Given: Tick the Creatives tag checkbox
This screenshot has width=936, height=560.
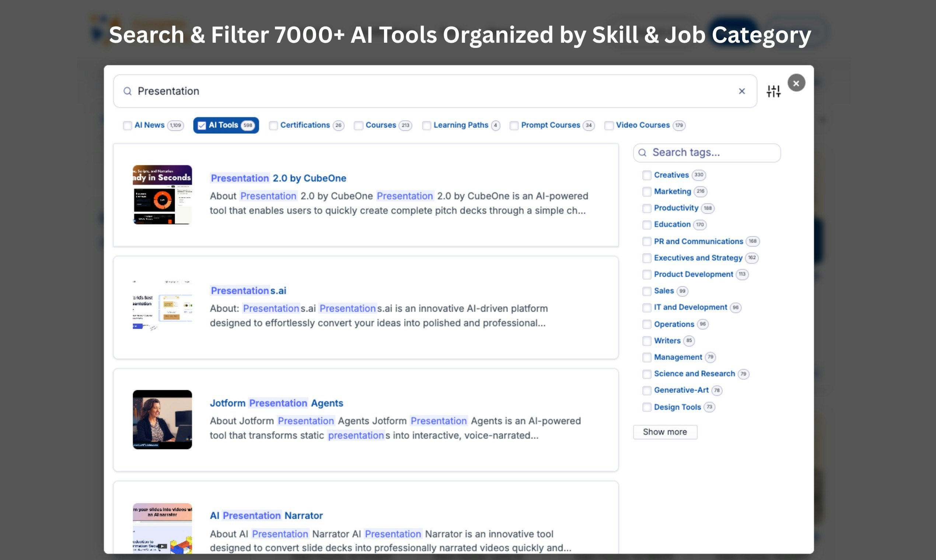Looking at the screenshot, I should (647, 175).
